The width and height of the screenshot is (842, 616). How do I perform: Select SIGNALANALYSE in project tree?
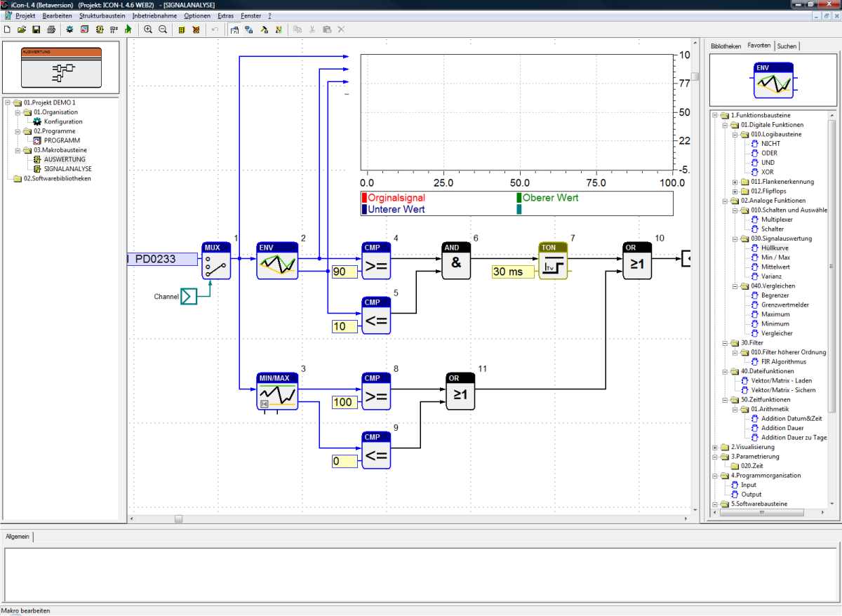pos(67,169)
